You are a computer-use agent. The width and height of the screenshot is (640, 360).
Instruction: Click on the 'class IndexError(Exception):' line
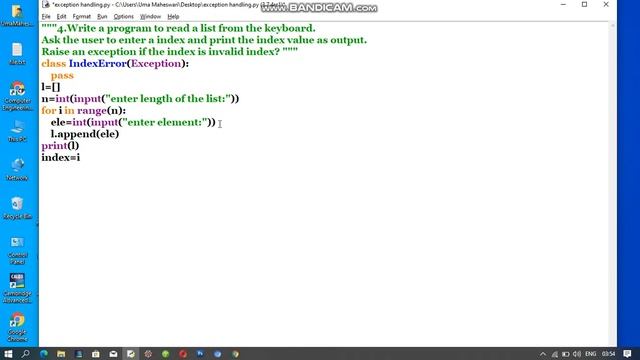pos(115,64)
